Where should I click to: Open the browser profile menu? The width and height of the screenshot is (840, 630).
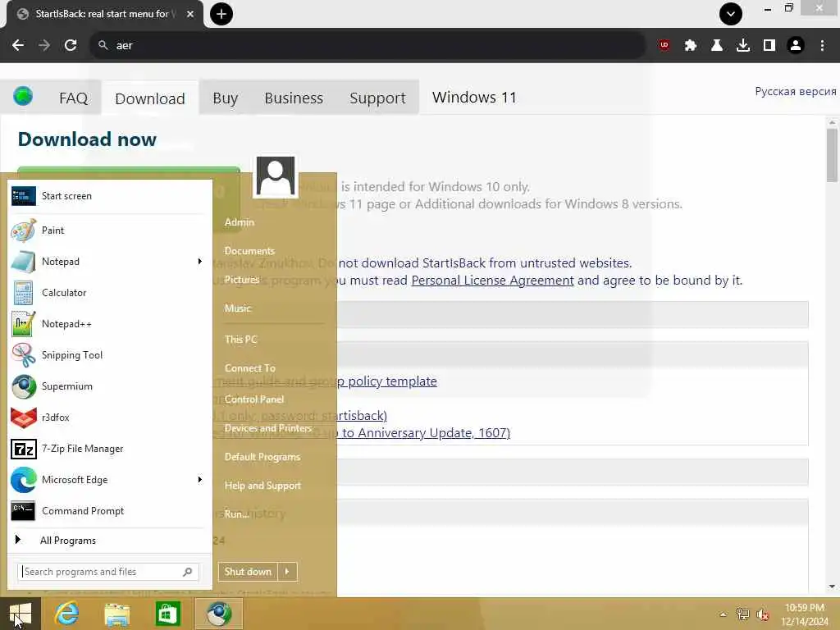click(796, 46)
